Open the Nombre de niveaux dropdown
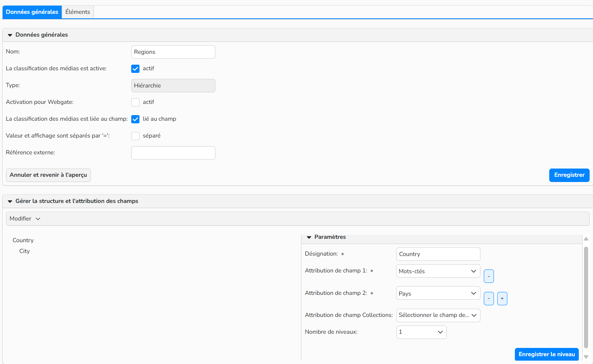Screen dimensions: 593x364 pyautogui.click(x=421, y=332)
